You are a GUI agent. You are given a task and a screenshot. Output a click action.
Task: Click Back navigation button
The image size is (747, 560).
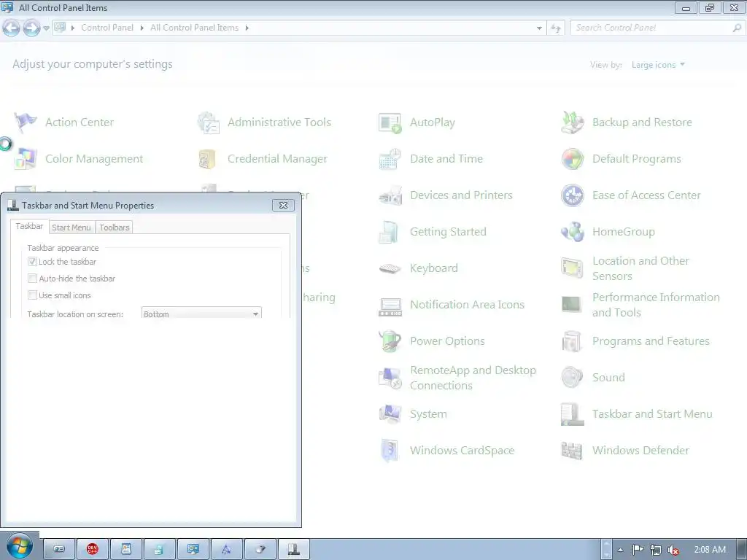click(x=12, y=28)
